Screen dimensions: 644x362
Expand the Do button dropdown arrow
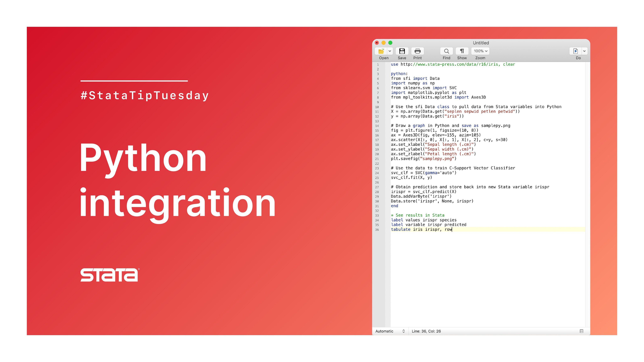(x=584, y=51)
